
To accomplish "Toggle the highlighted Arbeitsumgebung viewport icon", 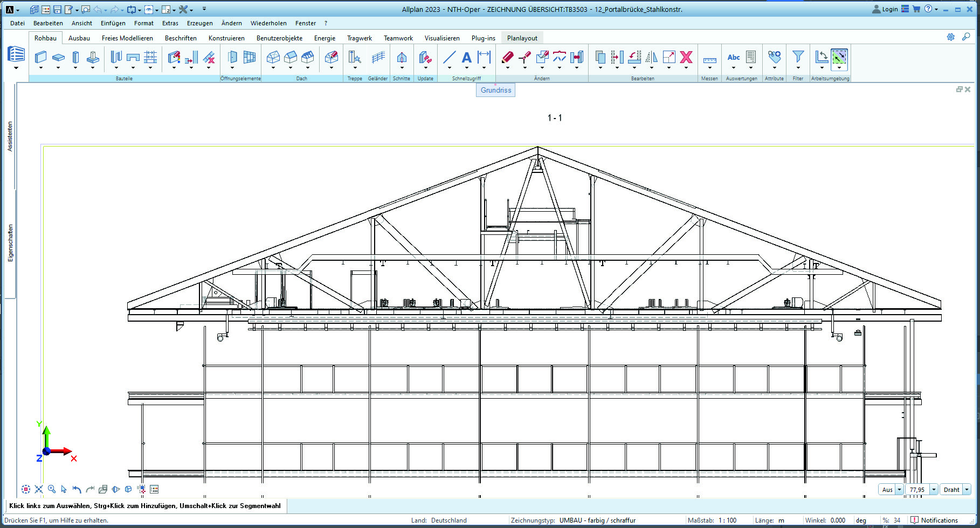I will (839, 57).
